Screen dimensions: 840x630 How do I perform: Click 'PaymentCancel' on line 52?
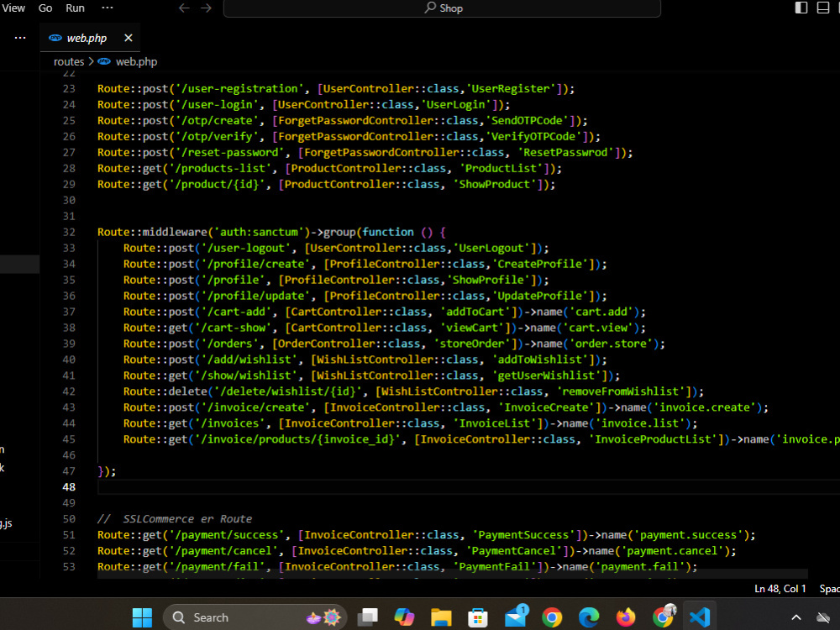click(514, 551)
